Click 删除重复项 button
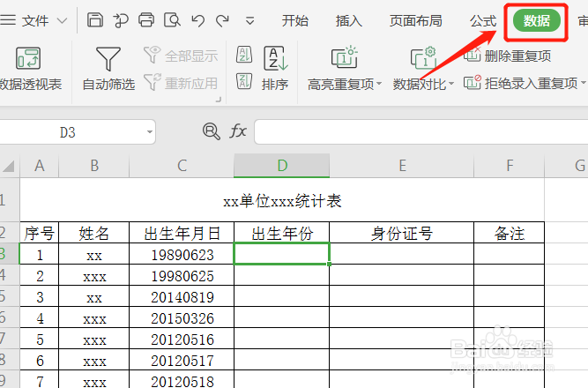The image size is (588, 388). 508,56
